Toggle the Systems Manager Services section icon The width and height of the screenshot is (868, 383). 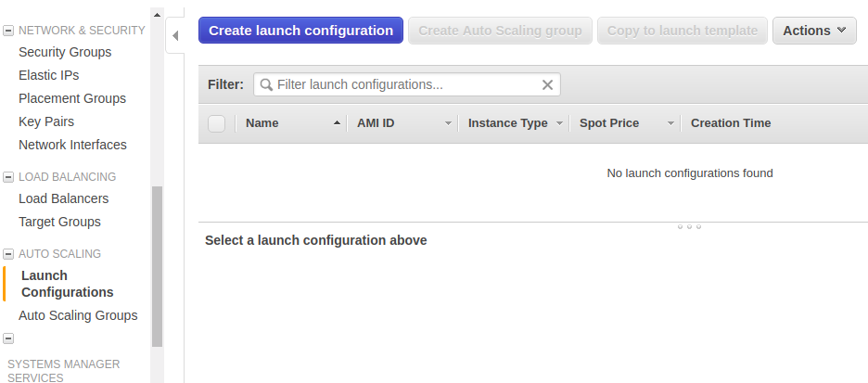tap(8, 338)
